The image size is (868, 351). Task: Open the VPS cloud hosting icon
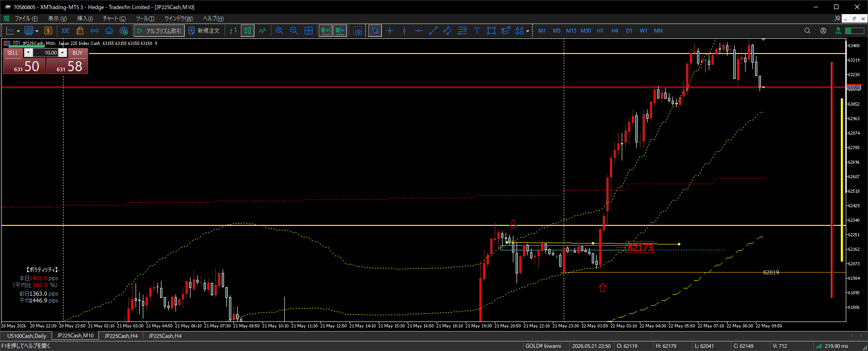pos(109,31)
